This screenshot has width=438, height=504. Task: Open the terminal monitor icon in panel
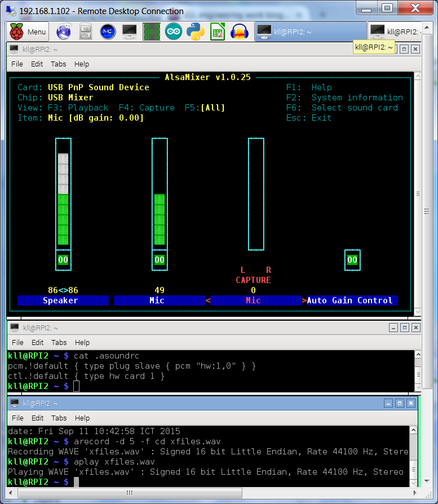[x=129, y=32]
